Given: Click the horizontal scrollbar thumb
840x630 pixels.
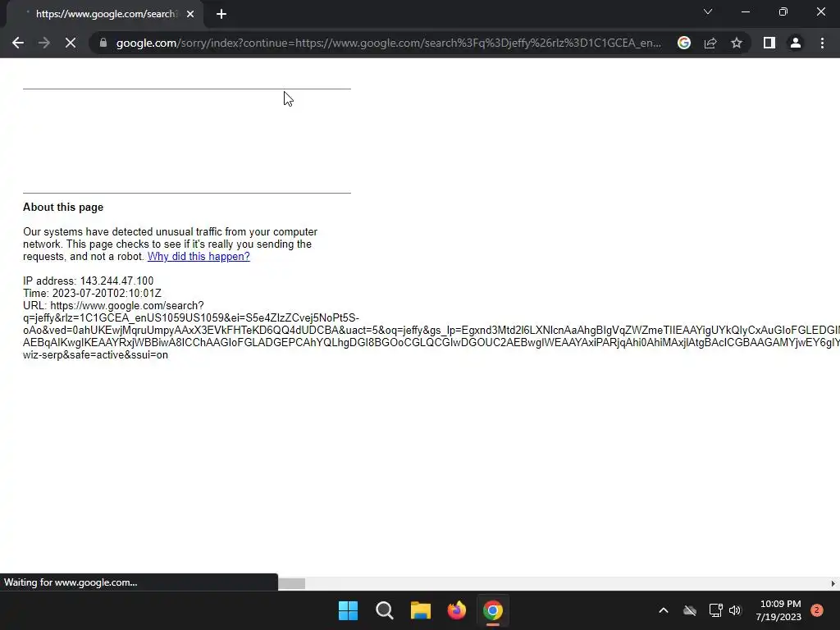Looking at the screenshot, I should 291,583.
